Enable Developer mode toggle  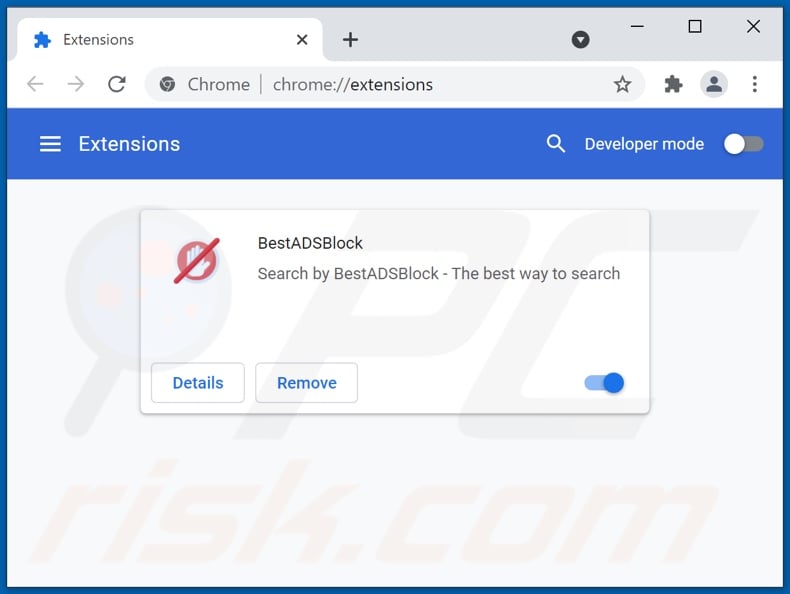[x=744, y=145]
